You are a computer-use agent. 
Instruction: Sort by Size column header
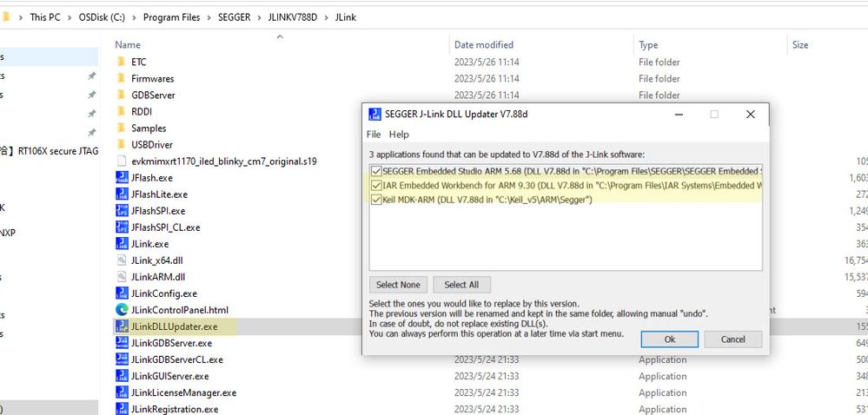click(x=800, y=45)
